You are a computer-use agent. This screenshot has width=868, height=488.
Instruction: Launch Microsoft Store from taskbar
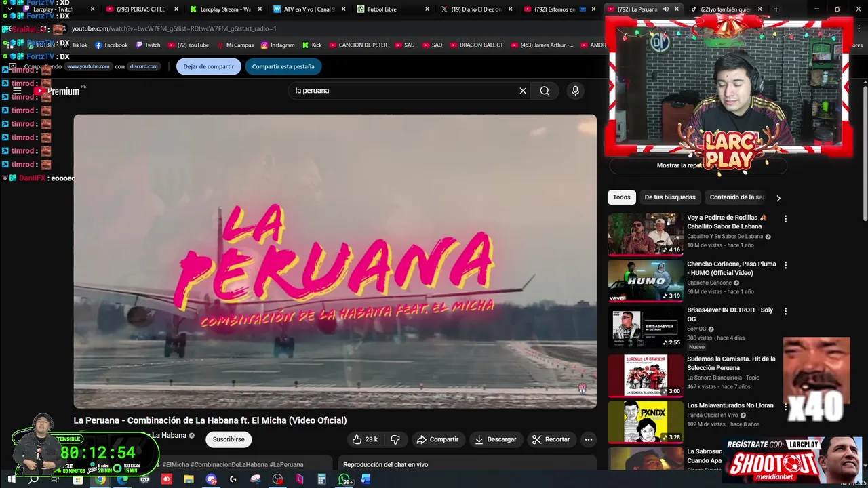tap(78, 480)
